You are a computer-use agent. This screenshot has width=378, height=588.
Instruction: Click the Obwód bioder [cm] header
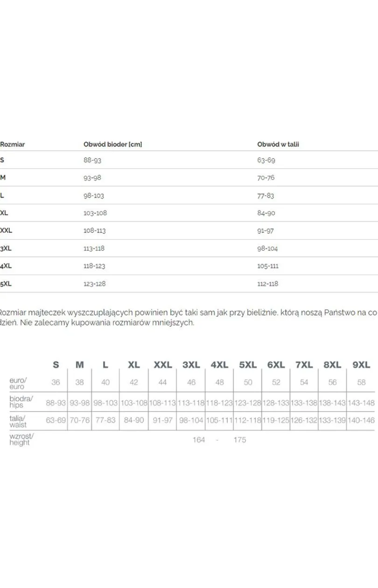point(112,145)
